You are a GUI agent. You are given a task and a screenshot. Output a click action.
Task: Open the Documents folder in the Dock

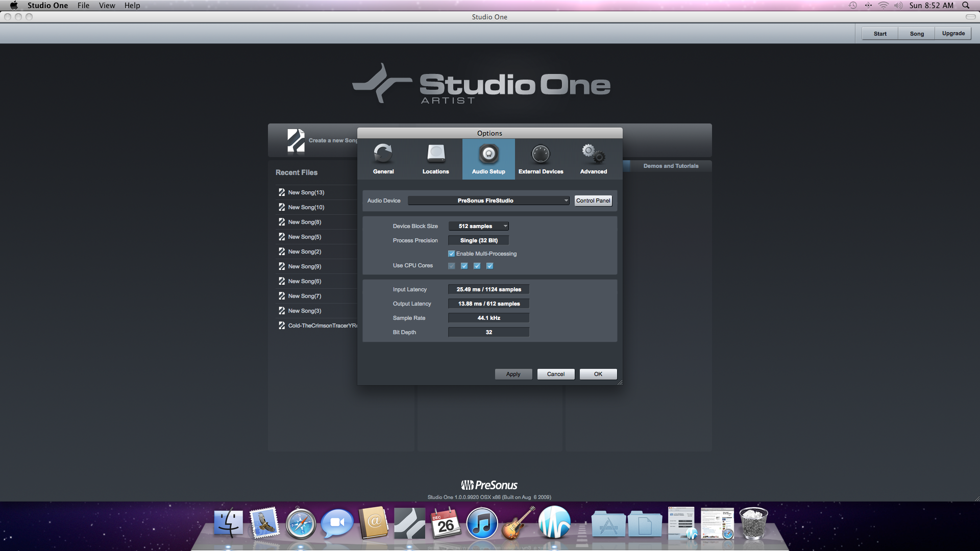tap(645, 524)
